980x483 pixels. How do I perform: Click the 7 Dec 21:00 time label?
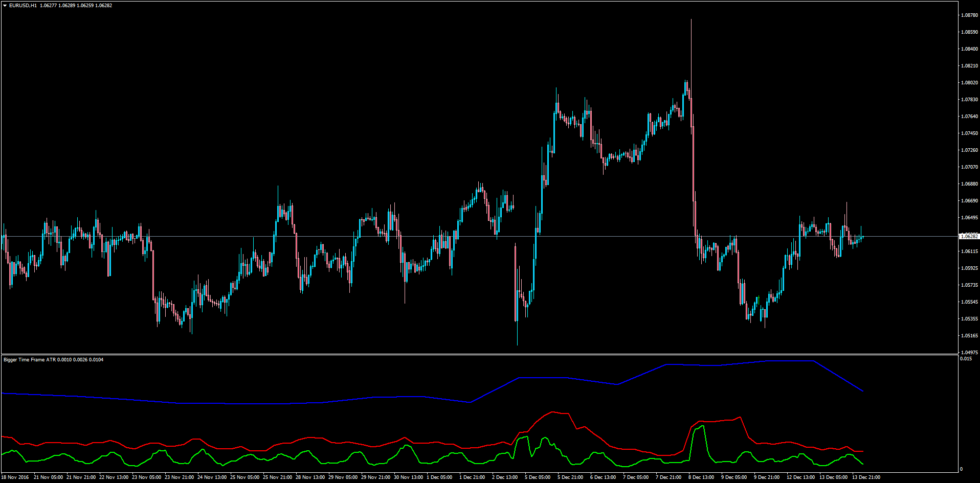point(669,477)
